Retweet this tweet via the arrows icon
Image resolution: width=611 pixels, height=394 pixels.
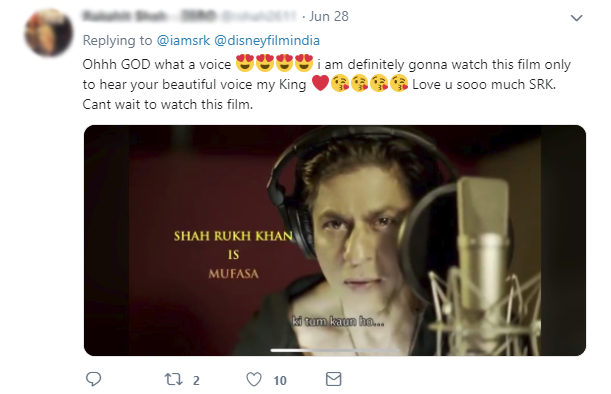[173, 379]
